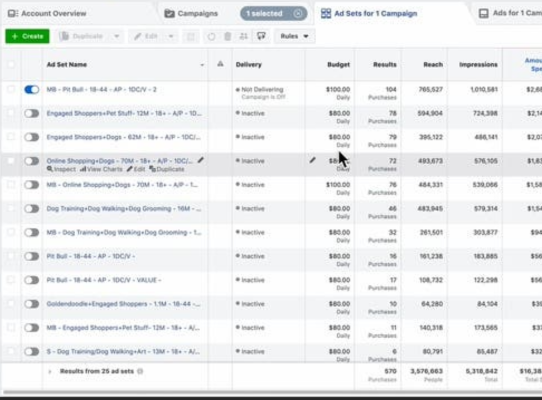
Task: Edit budget pencil on Online Shopping+Dogs row
Action: (312, 160)
